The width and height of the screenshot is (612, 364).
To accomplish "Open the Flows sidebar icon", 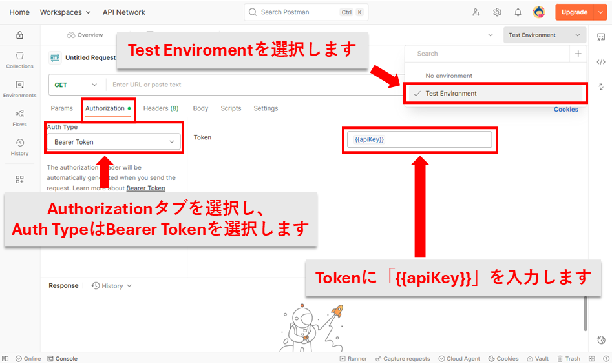I will coord(19,118).
